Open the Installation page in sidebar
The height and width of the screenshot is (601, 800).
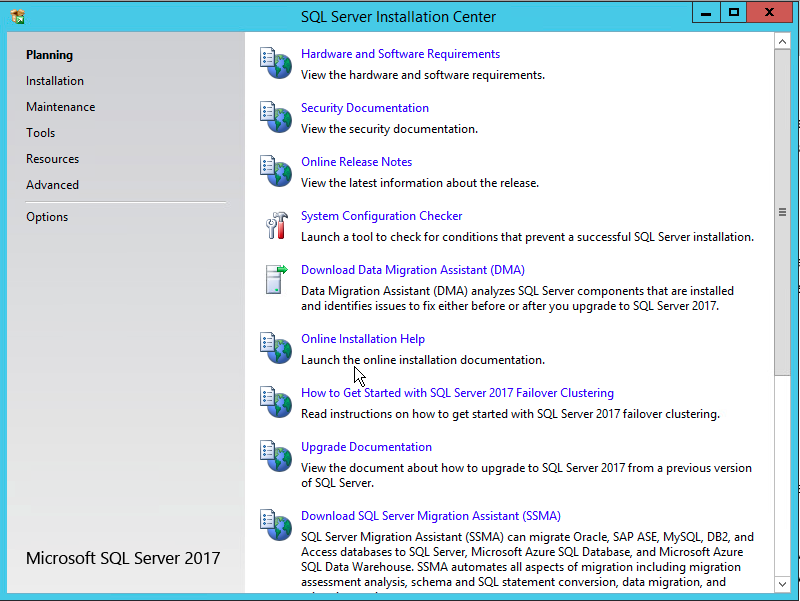[x=55, y=81]
